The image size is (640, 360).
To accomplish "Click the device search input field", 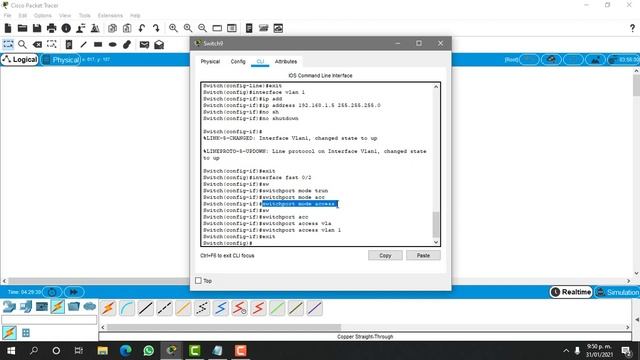I will (49, 320).
